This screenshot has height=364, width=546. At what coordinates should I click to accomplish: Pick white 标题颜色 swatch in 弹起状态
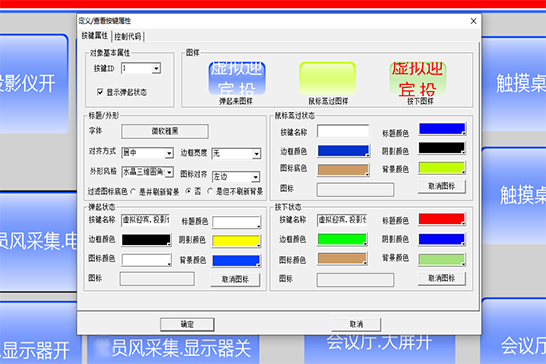236,222
